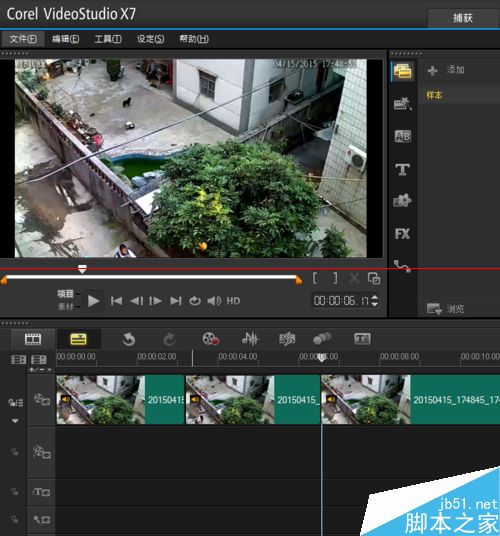Screen dimensions: 500x536
Task: Open the Browse (浏览) dropdown
Action: (x=445, y=309)
